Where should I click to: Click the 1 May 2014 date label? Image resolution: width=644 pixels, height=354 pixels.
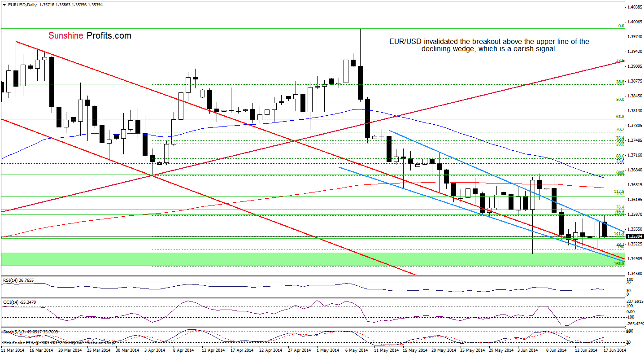[x=329, y=350]
